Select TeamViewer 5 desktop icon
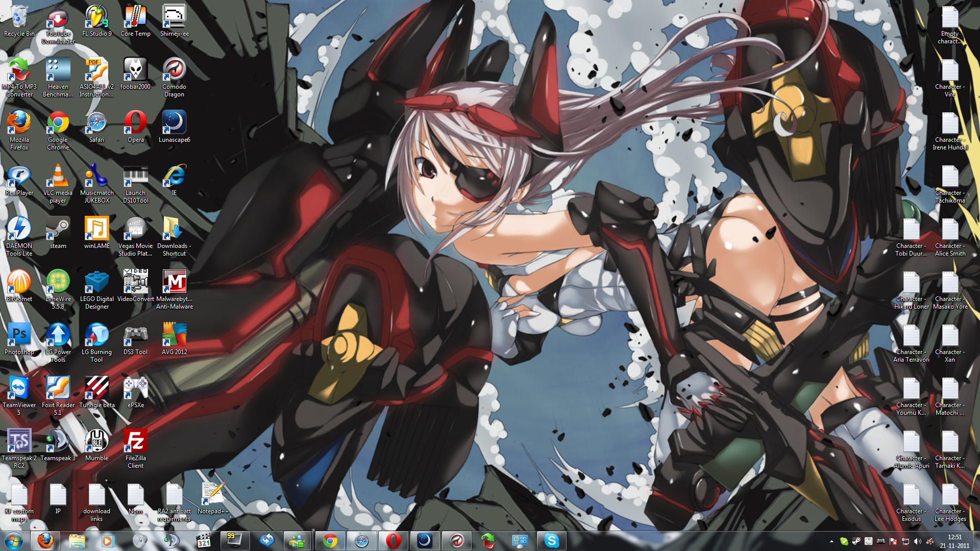Viewport: 980px width, 551px height. [19, 396]
